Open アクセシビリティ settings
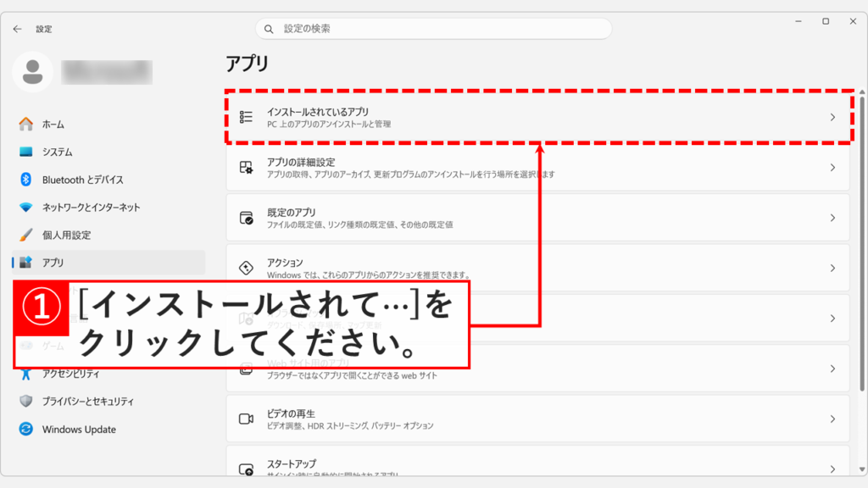The width and height of the screenshot is (868, 488). click(x=108, y=374)
